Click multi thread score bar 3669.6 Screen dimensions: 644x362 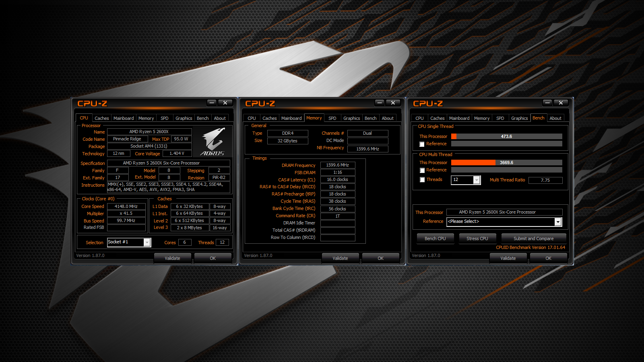pos(507,162)
